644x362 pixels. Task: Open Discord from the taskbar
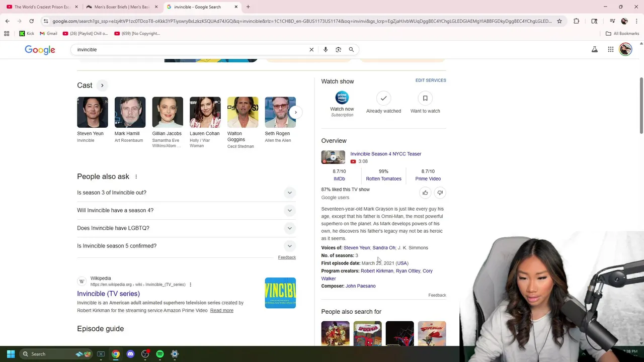click(x=130, y=354)
